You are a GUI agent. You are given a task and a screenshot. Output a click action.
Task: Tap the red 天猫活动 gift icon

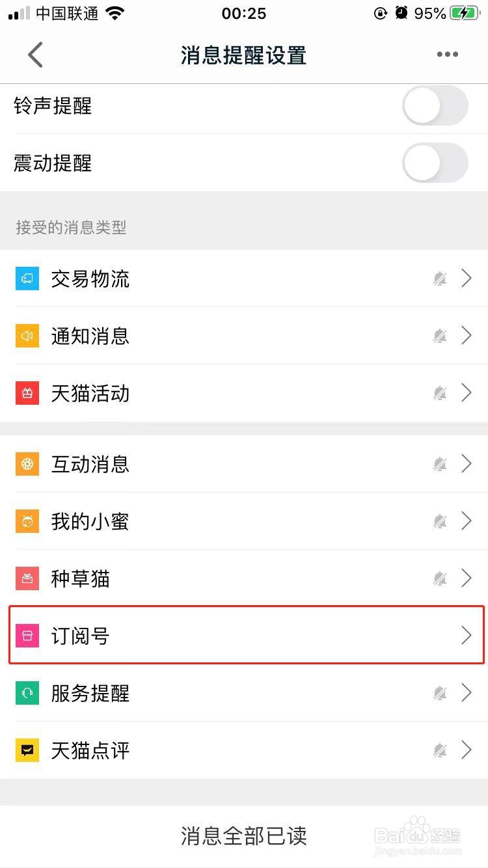[27, 393]
